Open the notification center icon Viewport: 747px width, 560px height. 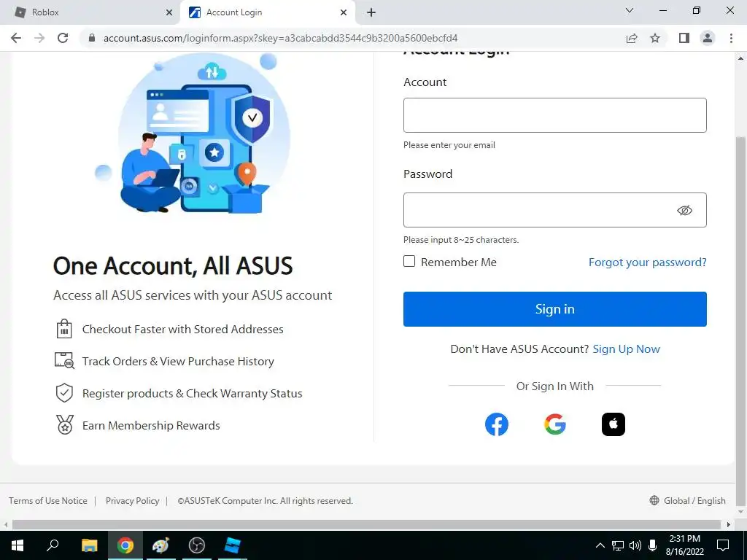(x=723, y=545)
